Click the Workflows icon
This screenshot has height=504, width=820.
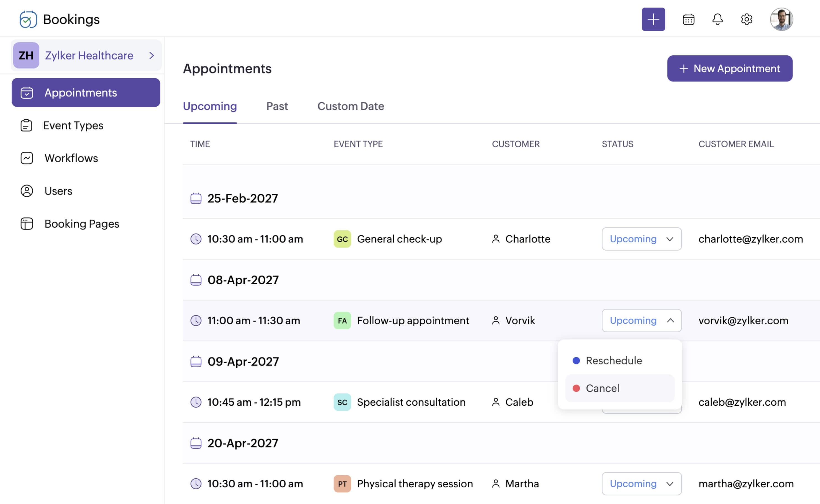[27, 158]
